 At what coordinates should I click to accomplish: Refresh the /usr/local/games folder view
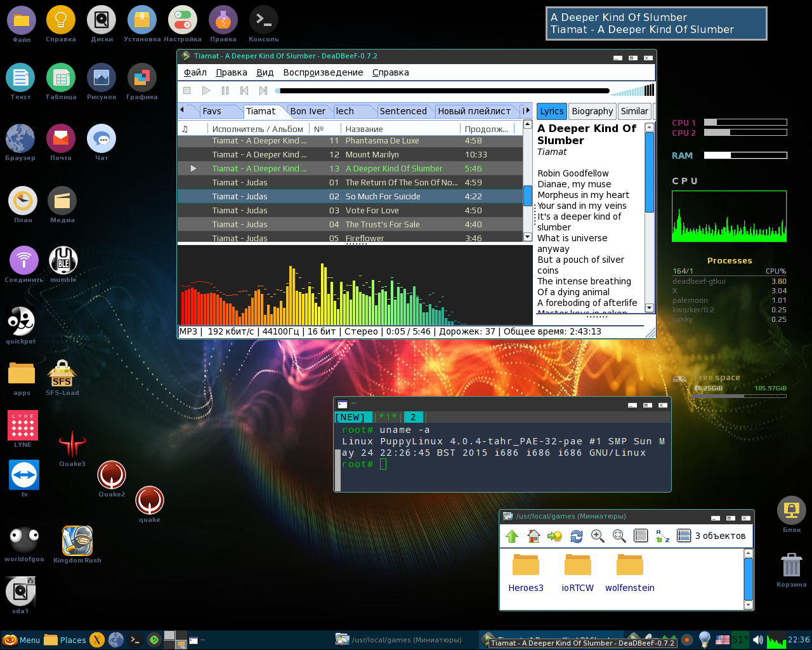pos(576,536)
